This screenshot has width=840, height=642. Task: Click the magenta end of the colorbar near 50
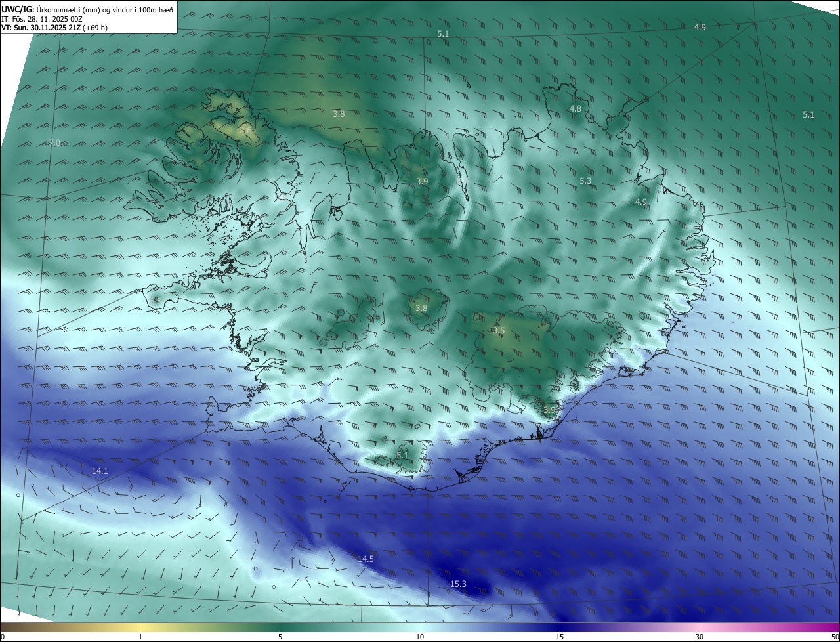point(827,627)
